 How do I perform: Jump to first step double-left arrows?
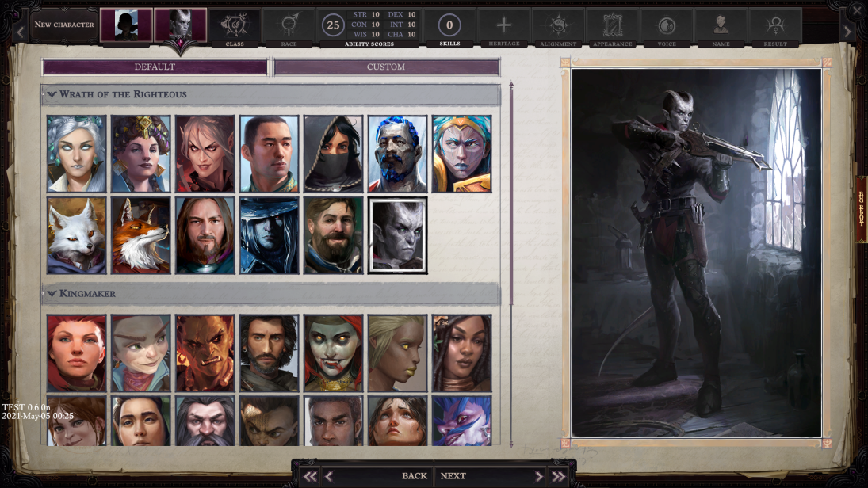[310, 476]
